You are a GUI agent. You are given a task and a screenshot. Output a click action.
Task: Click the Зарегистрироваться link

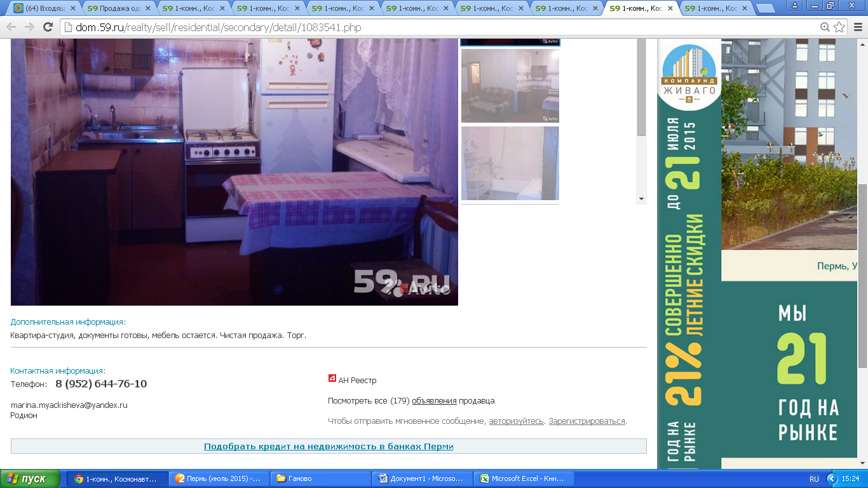point(587,421)
